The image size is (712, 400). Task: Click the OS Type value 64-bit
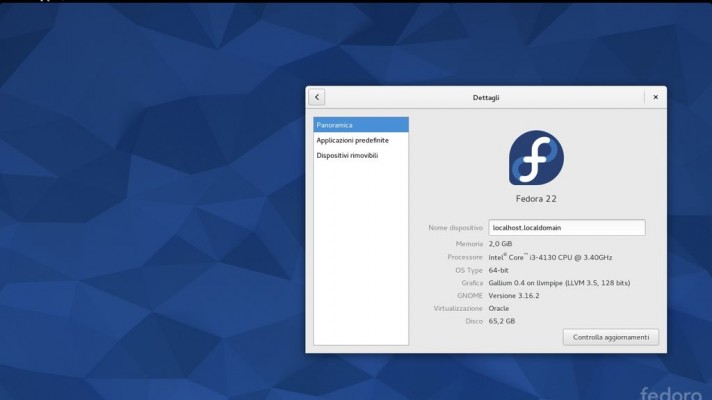coord(499,270)
